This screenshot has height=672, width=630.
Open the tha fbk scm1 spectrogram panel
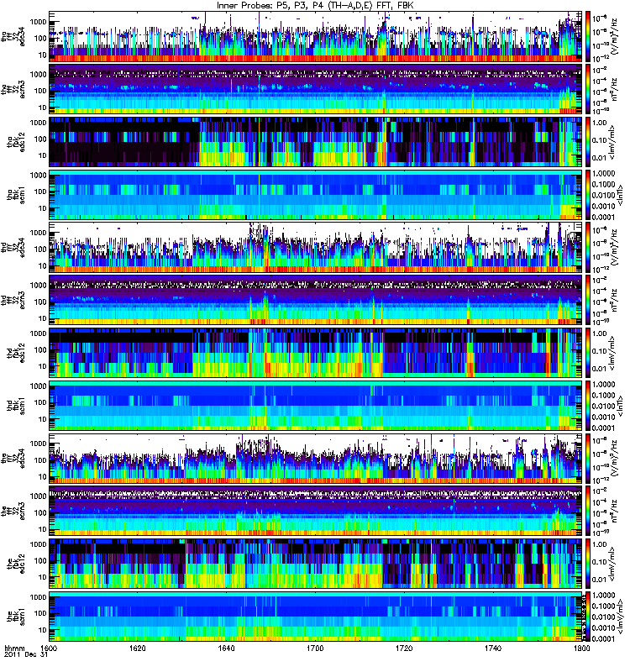click(x=316, y=195)
